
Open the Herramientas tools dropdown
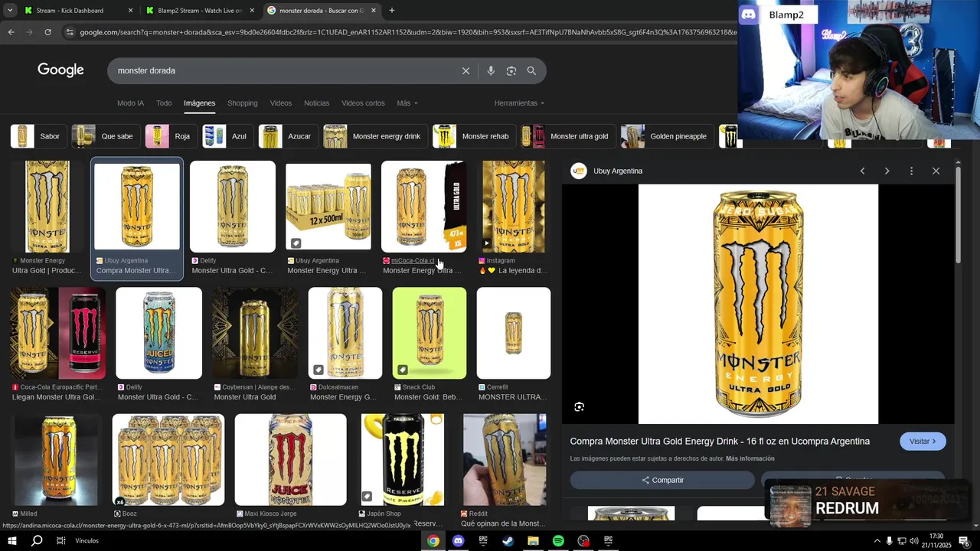pos(519,103)
